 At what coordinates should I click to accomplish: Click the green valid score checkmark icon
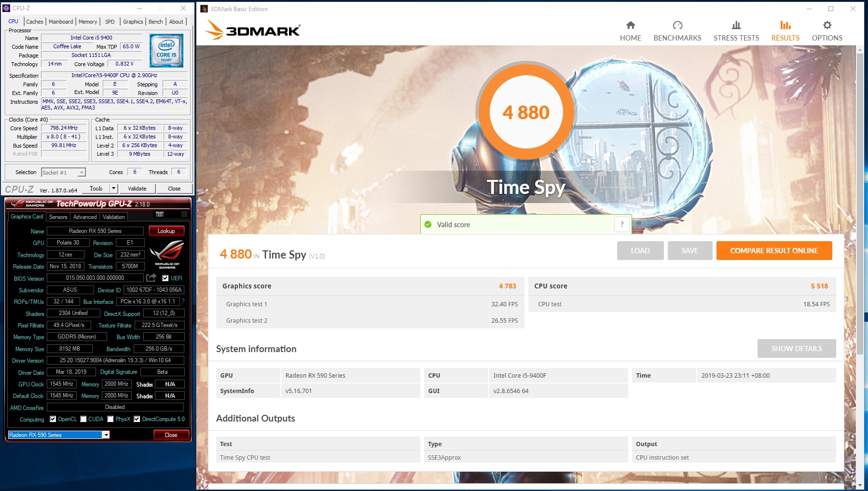428,224
